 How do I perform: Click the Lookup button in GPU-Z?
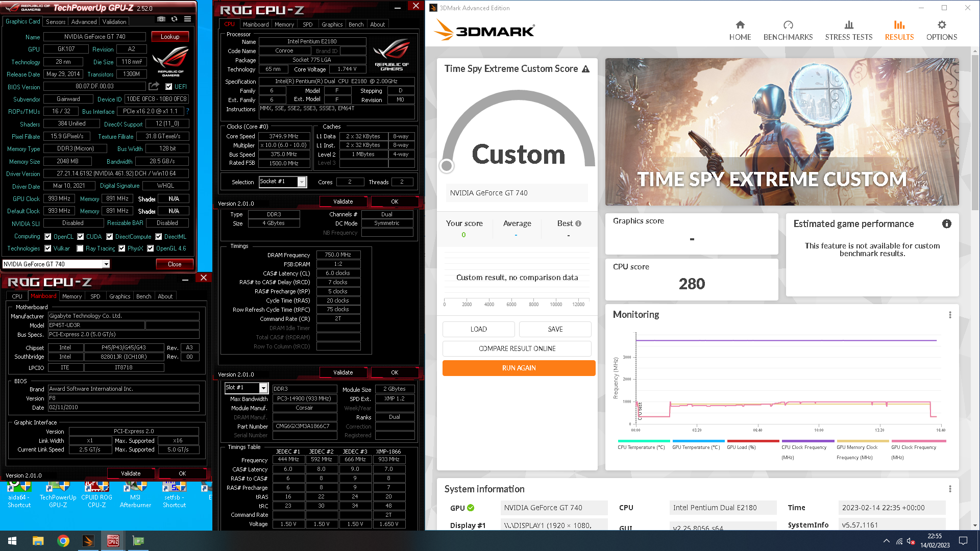[170, 37]
